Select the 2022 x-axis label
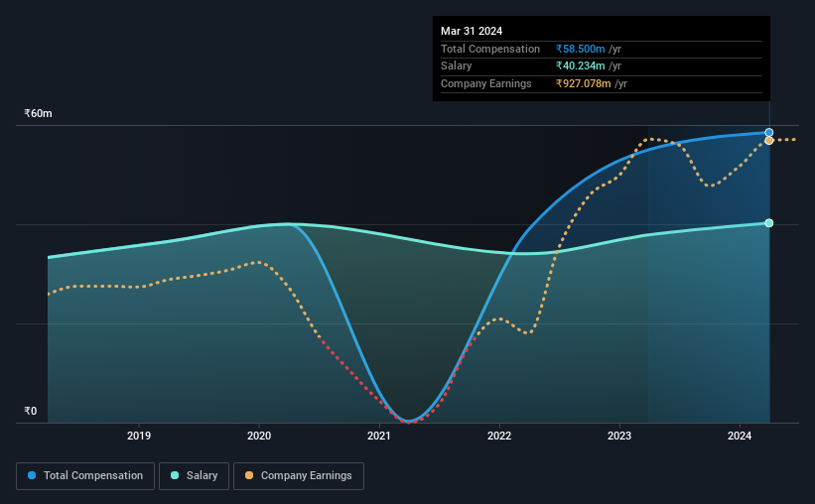815x504 pixels. pos(499,436)
